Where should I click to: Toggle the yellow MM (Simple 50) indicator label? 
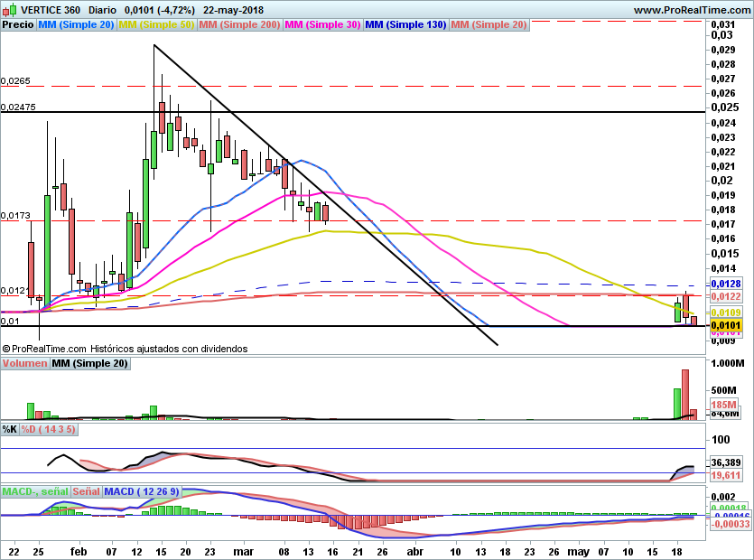155,25
